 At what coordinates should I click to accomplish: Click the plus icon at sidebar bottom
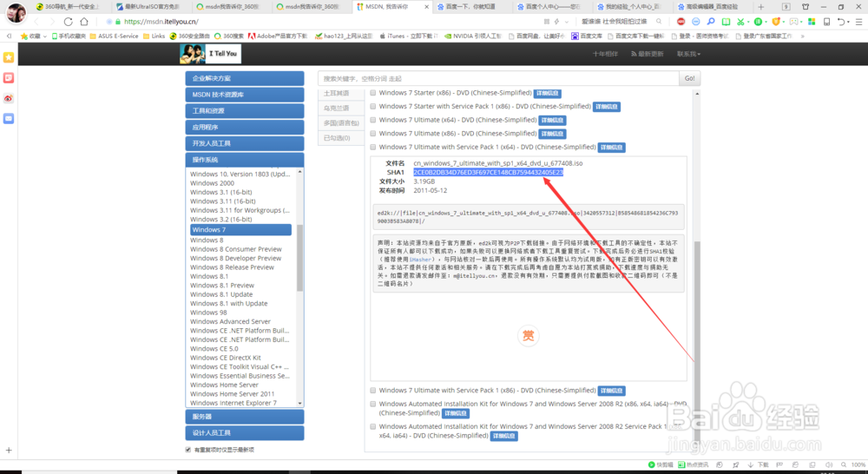[x=9, y=451]
